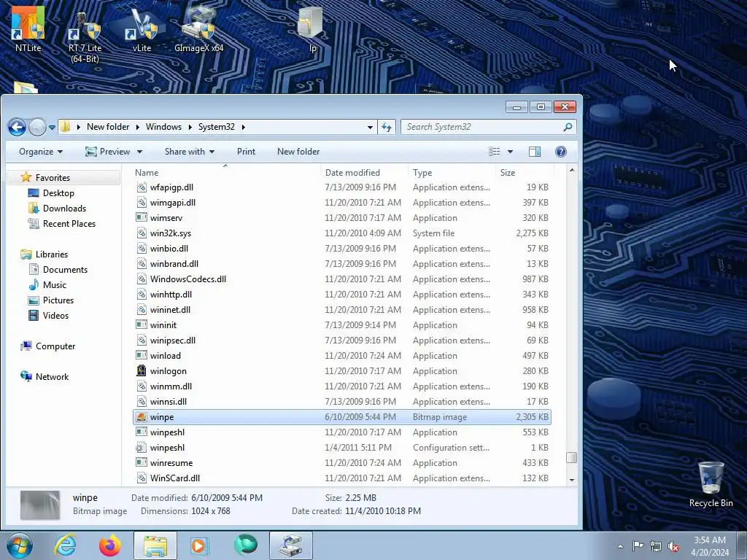Open the Pictures library
This screenshot has width=747, height=560.
click(58, 300)
